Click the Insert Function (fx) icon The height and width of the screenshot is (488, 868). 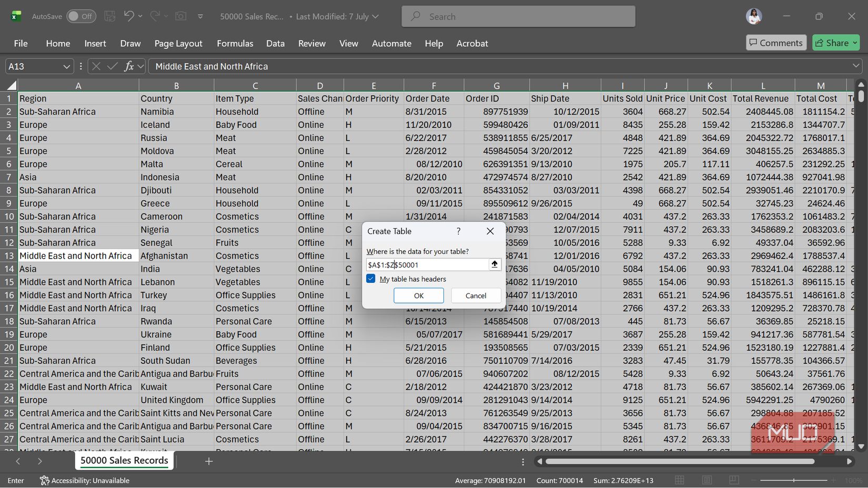(129, 66)
